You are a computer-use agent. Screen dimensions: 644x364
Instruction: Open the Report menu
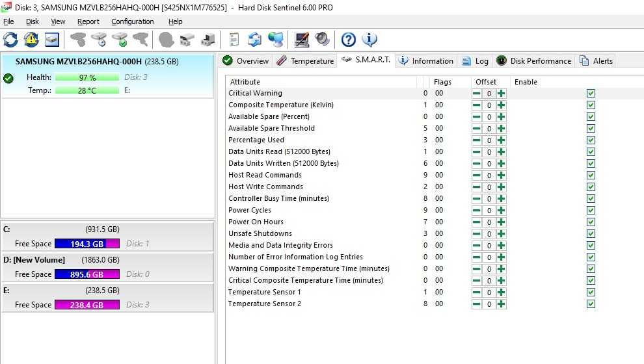(88, 21)
